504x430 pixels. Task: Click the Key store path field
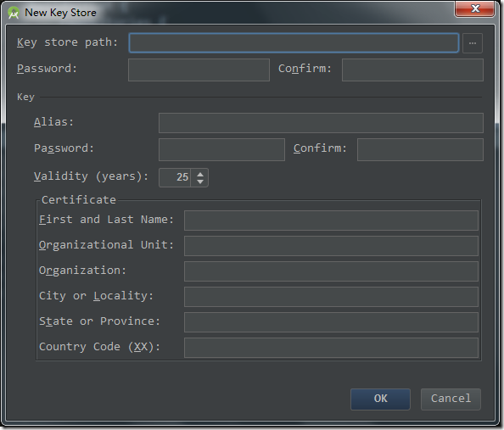point(294,42)
